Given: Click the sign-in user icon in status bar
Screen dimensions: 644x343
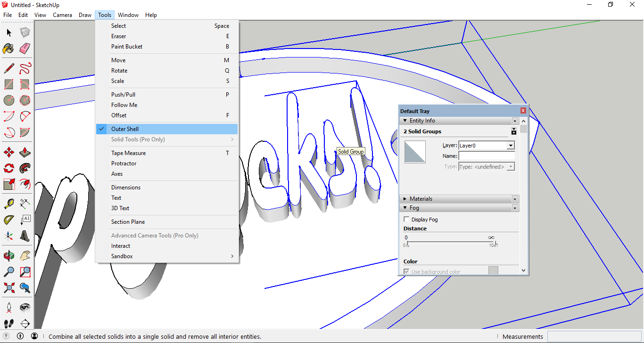Looking at the screenshot, I should pyautogui.click(x=34, y=336).
